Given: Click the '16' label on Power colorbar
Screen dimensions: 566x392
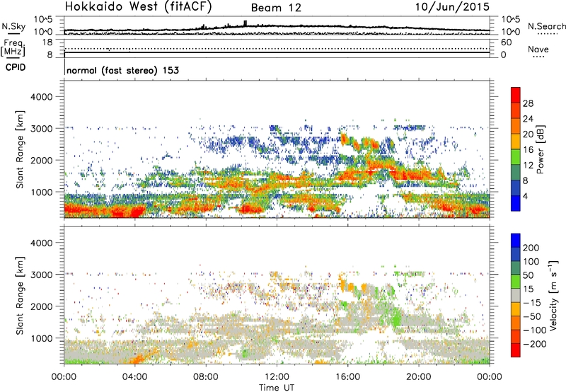Looking at the screenshot, I should (x=528, y=150).
